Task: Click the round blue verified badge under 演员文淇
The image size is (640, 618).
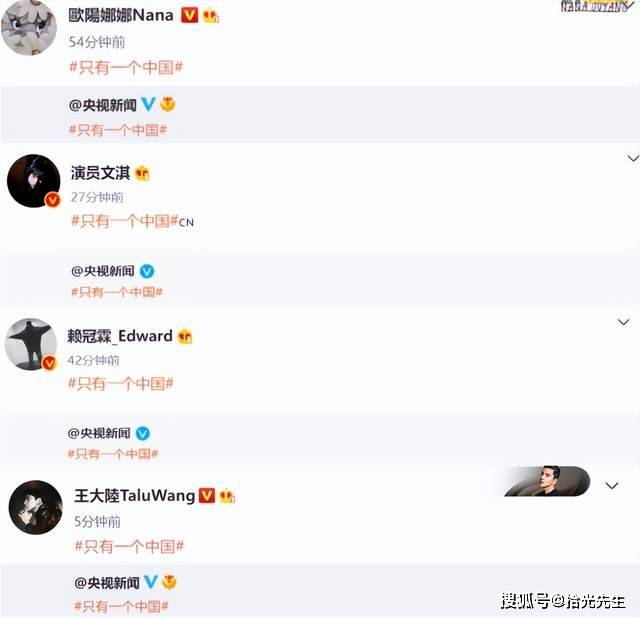Action: coord(147,271)
